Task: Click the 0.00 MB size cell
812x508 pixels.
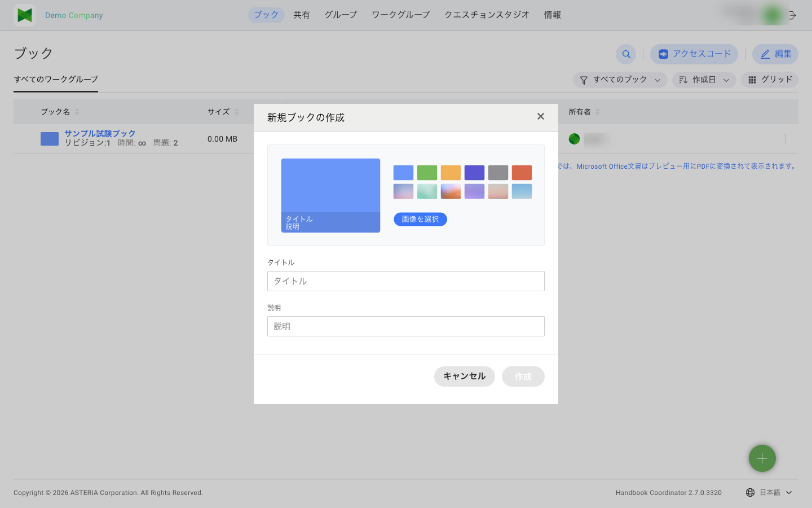Action: click(222, 139)
